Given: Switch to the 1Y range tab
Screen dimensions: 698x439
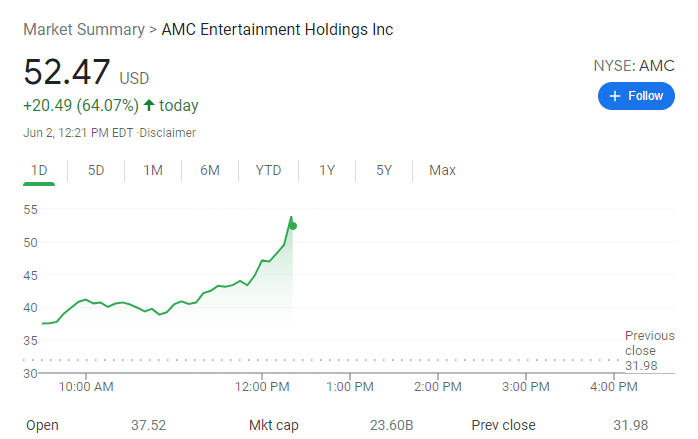Looking at the screenshot, I should (327, 170).
